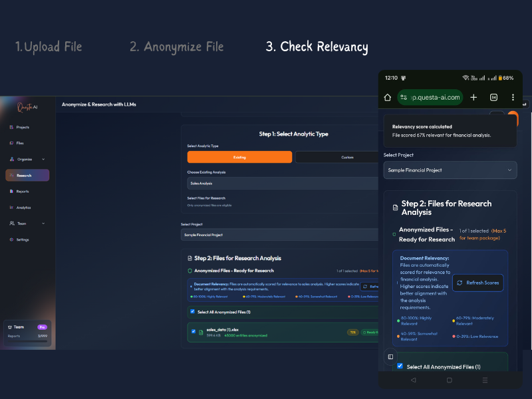
Task: Open the Choose Existing Analysis dropdown
Action: click(283, 184)
